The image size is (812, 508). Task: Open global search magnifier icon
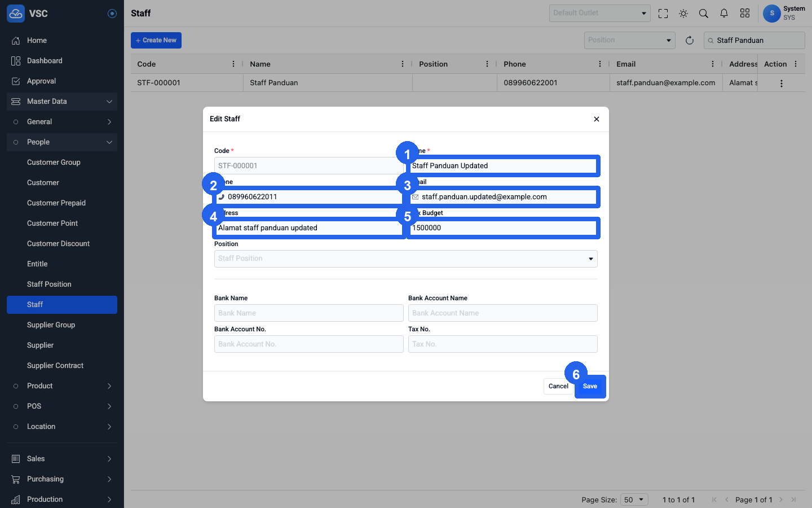point(704,14)
